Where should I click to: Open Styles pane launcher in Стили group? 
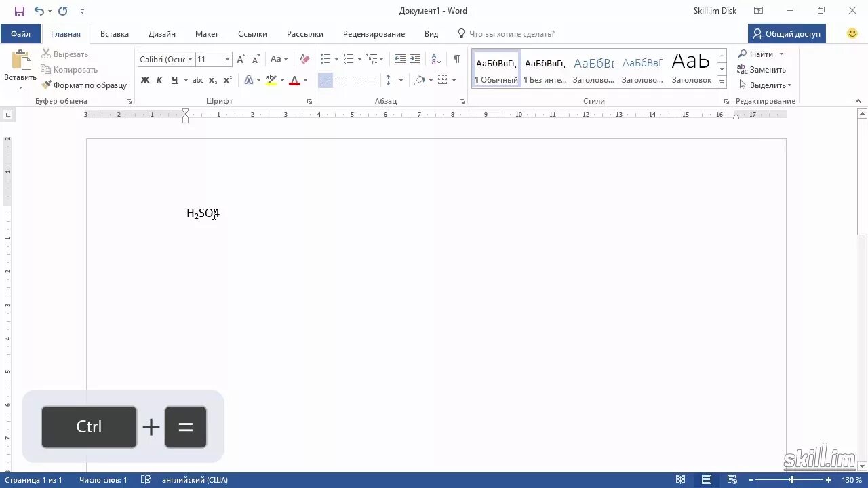tap(726, 102)
